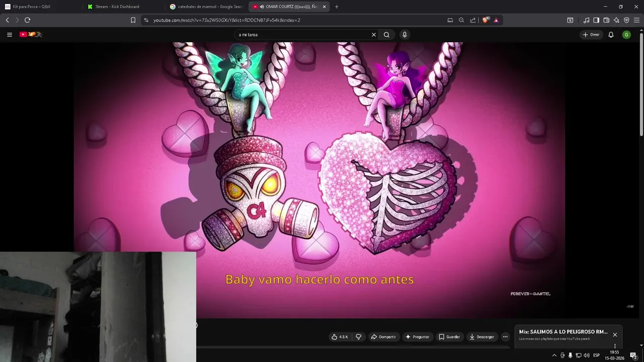This screenshot has height=362, width=644.
Task: Open the taskbar clock showing 19:55
Action: pyautogui.click(x=614, y=355)
